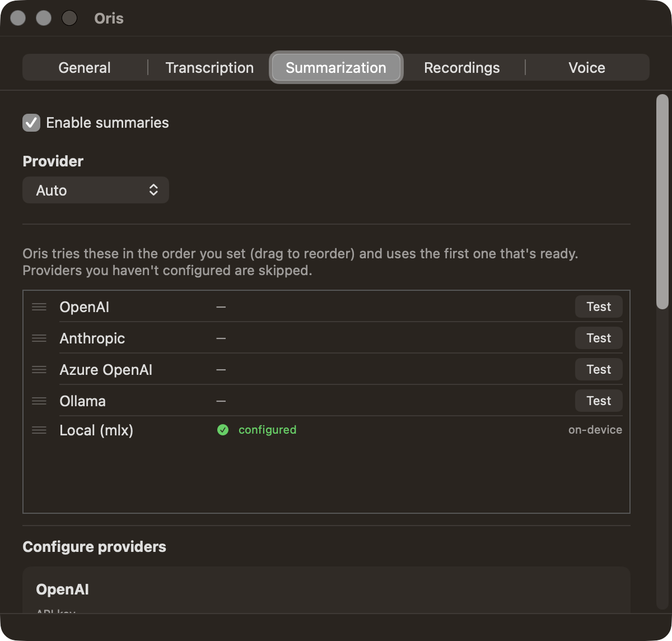Click the Ollama row drag handle
Screen dimensions: 672x641
39,401
